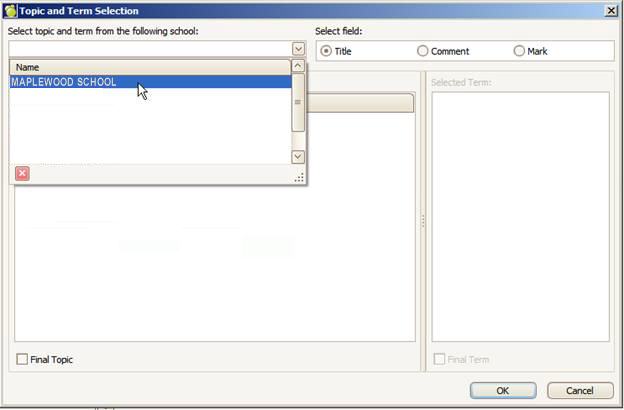Pick the Mark radio button
The image size is (624, 410).
tap(519, 51)
